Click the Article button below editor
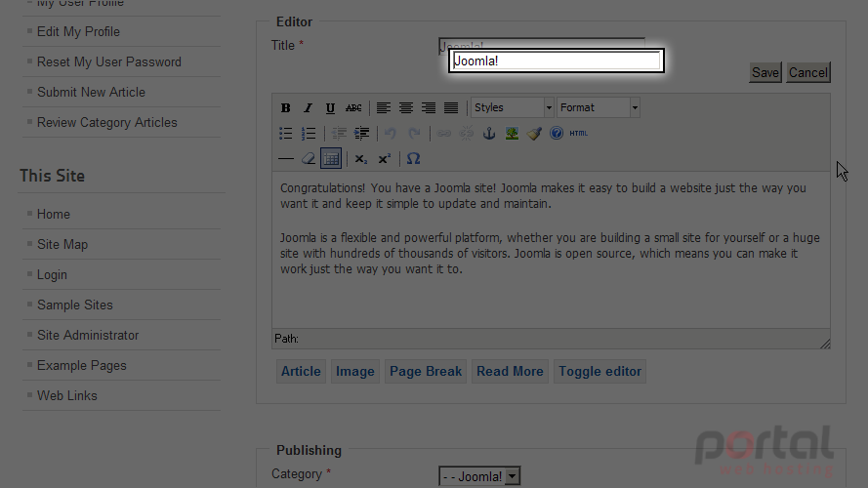 (301, 371)
